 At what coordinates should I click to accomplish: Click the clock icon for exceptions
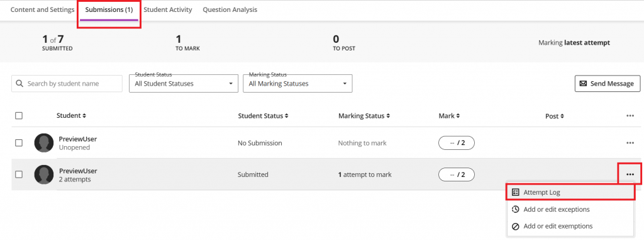(x=516, y=210)
